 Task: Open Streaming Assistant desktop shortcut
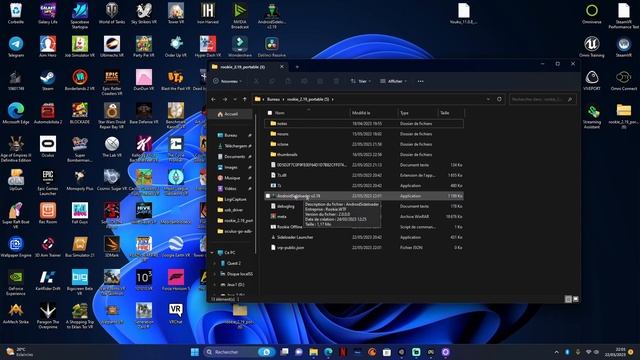coord(592,117)
